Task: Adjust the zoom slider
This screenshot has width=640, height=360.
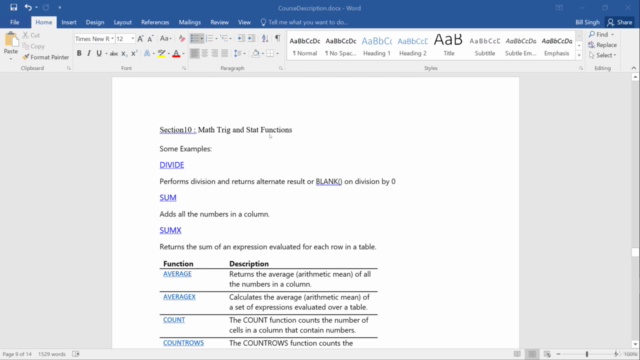Action: click(x=587, y=354)
